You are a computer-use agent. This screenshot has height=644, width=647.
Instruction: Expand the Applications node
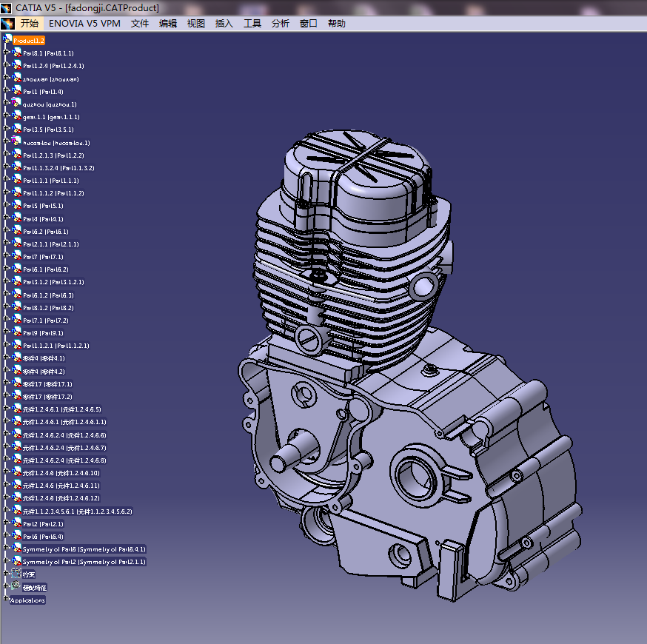point(6,598)
